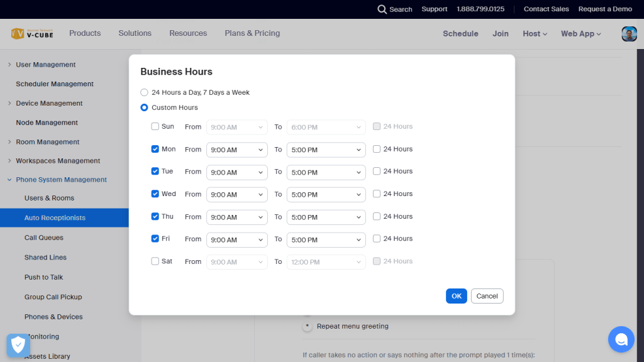Open Monday's From time dropdown
This screenshot has height=362, width=644.
pos(237,150)
